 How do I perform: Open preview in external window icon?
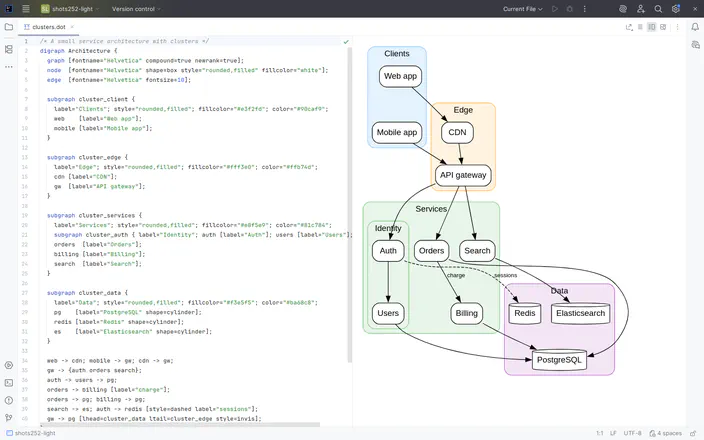[629, 27]
